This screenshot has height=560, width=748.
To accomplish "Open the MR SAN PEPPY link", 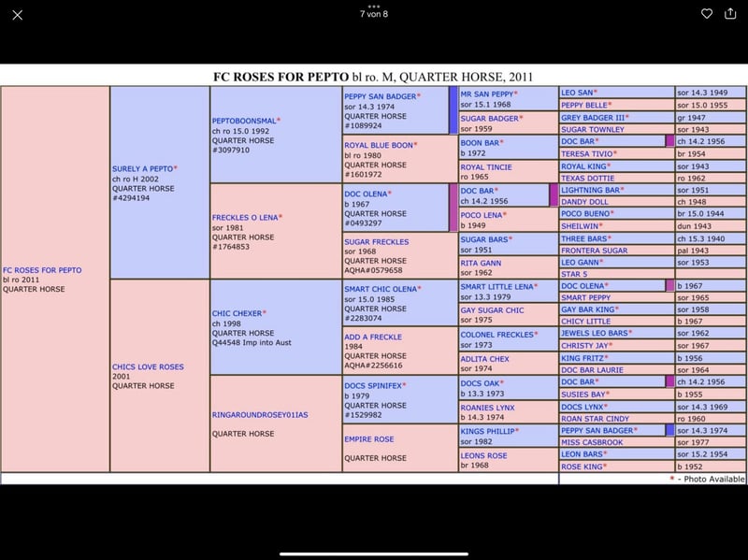I will point(487,94).
